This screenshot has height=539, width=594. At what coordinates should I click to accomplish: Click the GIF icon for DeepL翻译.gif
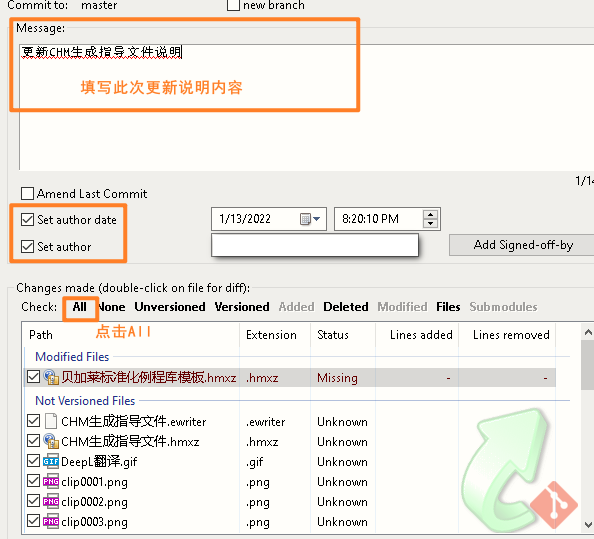(x=51, y=461)
